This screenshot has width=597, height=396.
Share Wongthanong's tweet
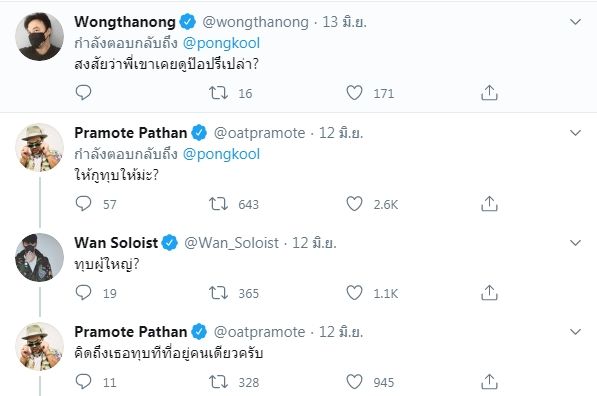(x=489, y=93)
